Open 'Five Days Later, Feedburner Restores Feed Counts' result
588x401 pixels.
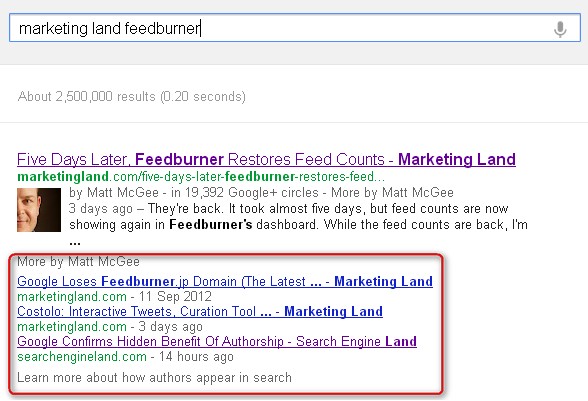[266, 159]
